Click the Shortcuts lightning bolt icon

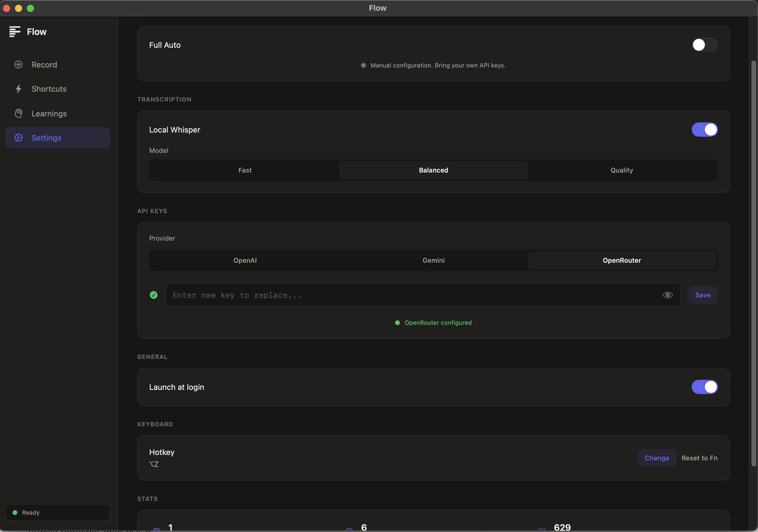(x=19, y=89)
